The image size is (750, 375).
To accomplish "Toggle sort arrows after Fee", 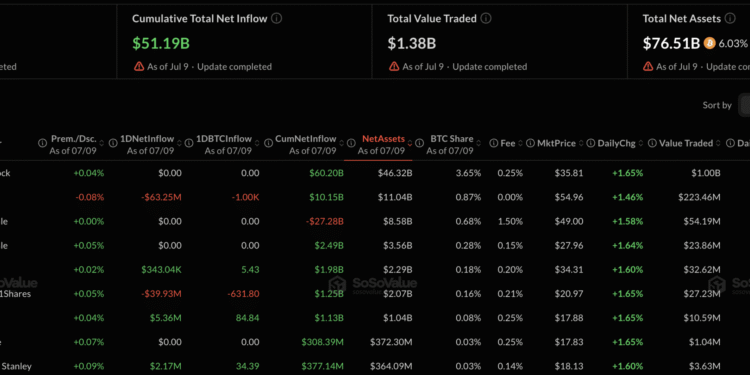I will click(x=519, y=143).
